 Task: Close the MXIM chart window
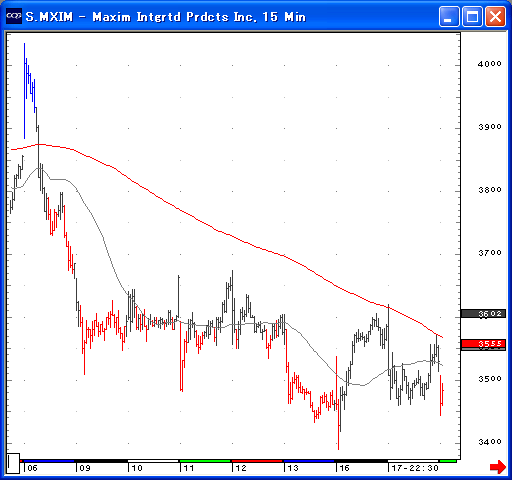click(495, 17)
